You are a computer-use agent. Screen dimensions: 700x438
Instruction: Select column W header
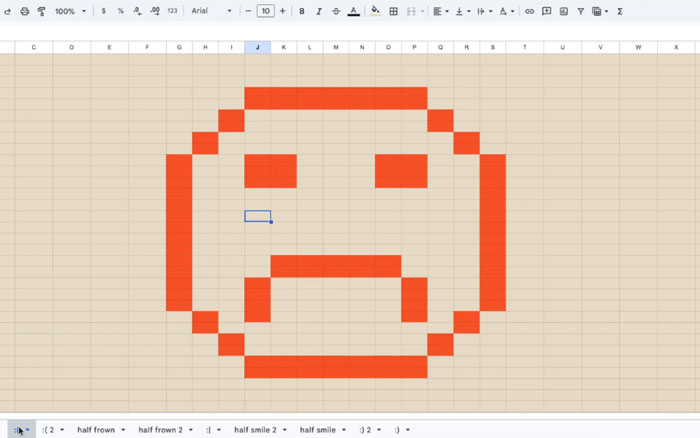click(638, 47)
